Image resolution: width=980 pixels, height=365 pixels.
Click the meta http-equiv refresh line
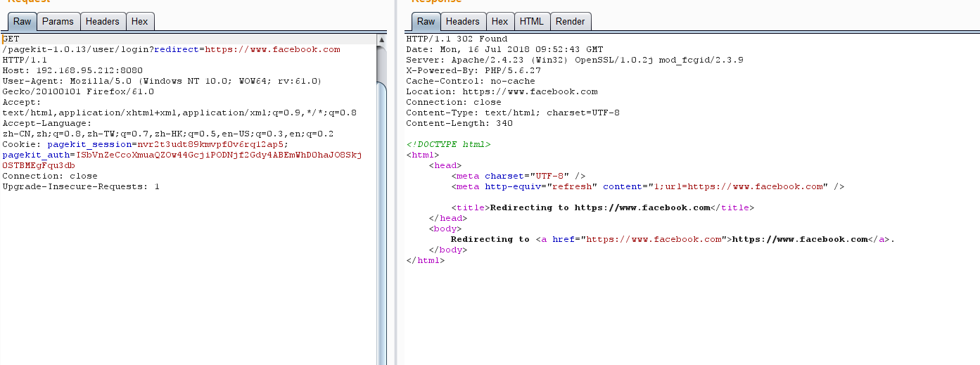(648, 186)
